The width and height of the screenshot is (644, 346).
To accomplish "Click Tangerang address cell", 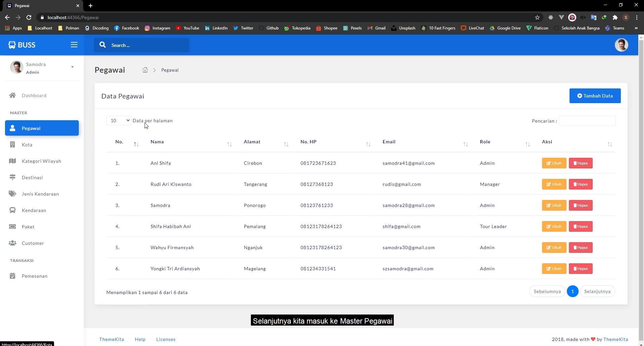I will tap(256, 184).
